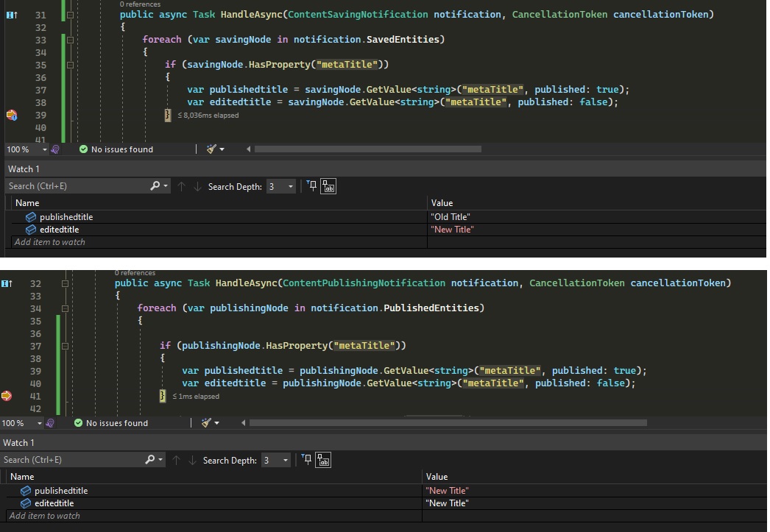The height and width of the screenshot is (532, 770).
Task: Click the scroll-left arrow under the publishing handler code
Action: coord(244,423)
